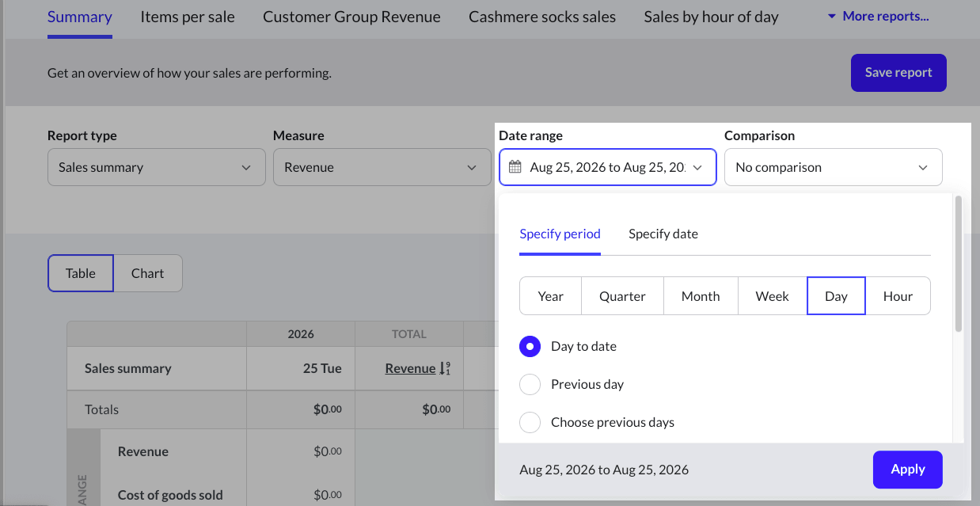This screenshot has height=506, width=980.
Task: Select the Week period button
Action: tap(772, 296)
